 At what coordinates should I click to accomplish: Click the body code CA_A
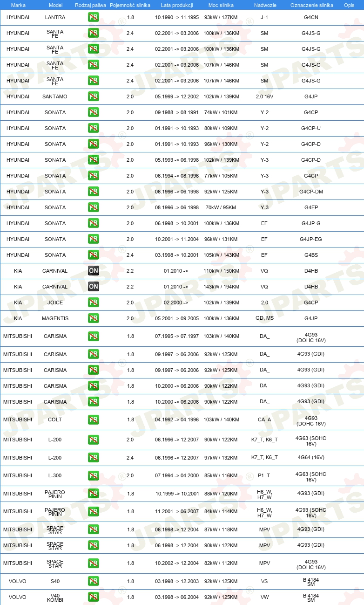(264, 419)
